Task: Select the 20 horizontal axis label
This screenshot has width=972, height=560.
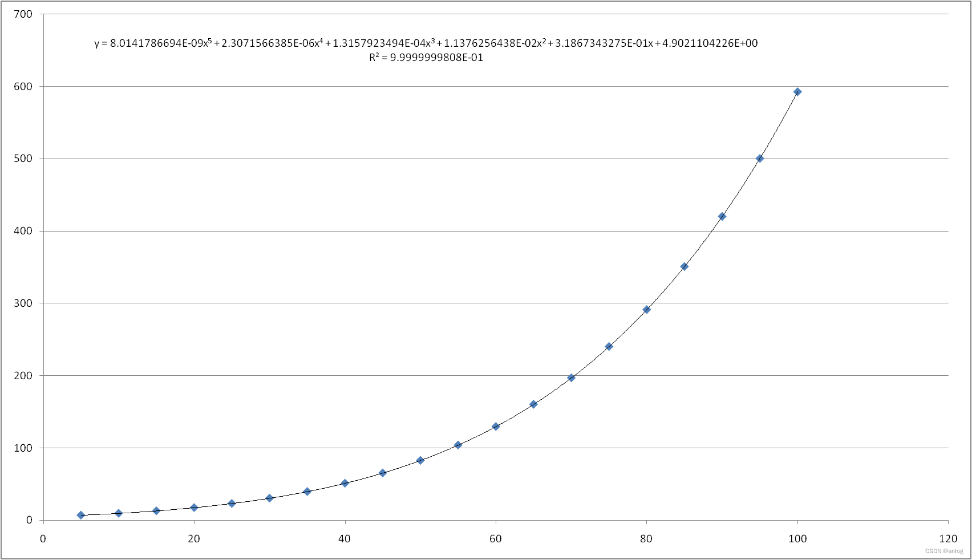Action: pyautogui.click(x=194, y=539)
